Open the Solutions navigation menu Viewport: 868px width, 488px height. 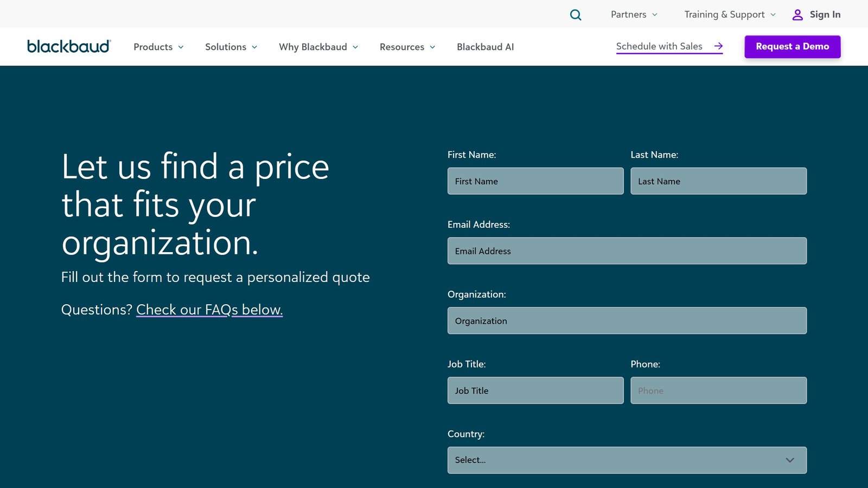(x=231, y=47)
